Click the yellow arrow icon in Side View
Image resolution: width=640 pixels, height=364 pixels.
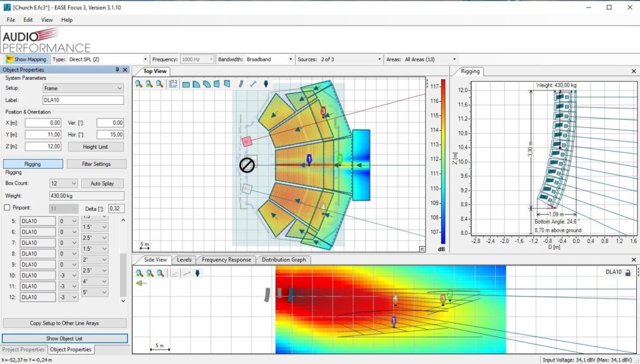coord(141,283)
